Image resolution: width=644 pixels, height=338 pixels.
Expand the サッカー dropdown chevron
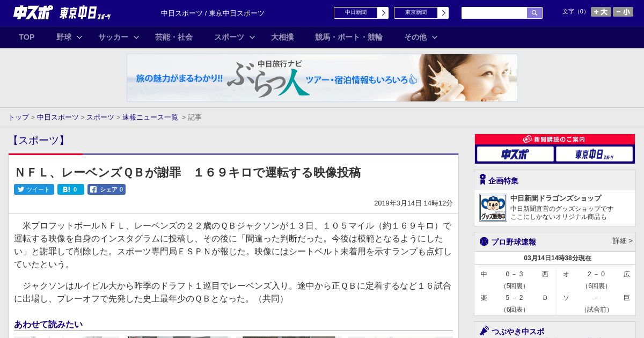click(136, 37)
